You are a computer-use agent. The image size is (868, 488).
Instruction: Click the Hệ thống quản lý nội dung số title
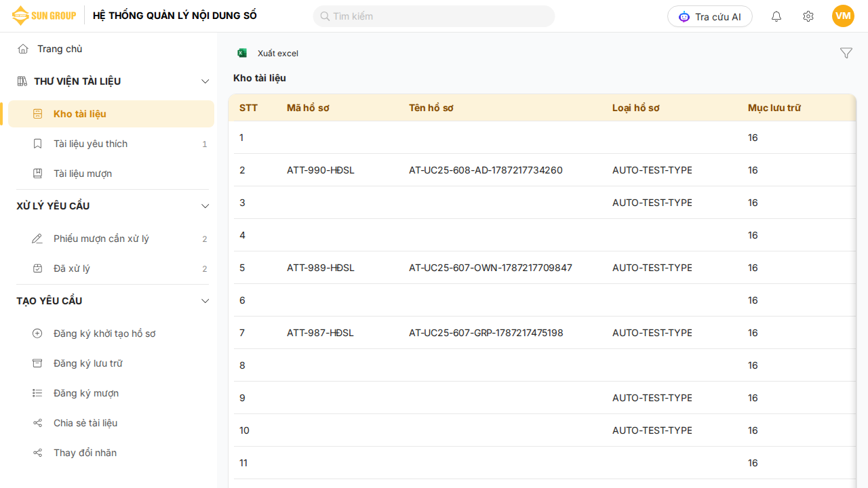[x=175, y=16]
